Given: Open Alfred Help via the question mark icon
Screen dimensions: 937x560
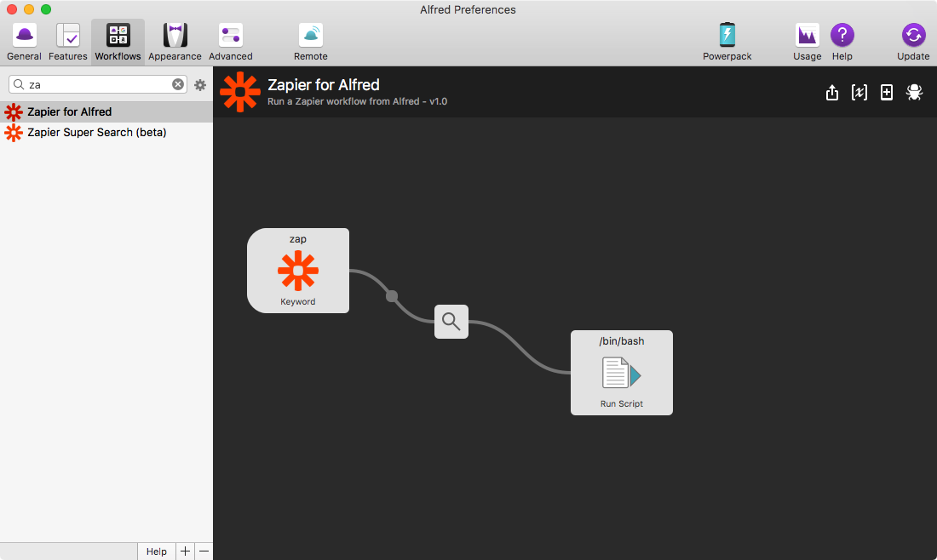Looking at the screenshot, I should 842,36.
